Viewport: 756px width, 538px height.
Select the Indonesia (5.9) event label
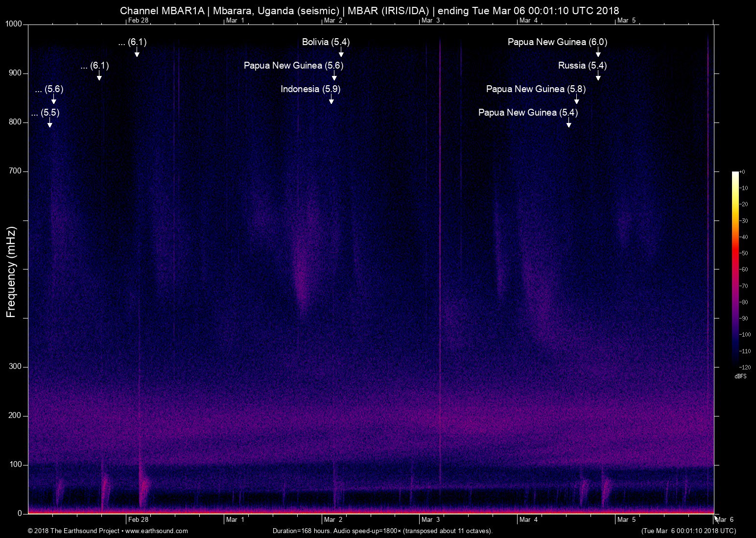click(310, 89)
